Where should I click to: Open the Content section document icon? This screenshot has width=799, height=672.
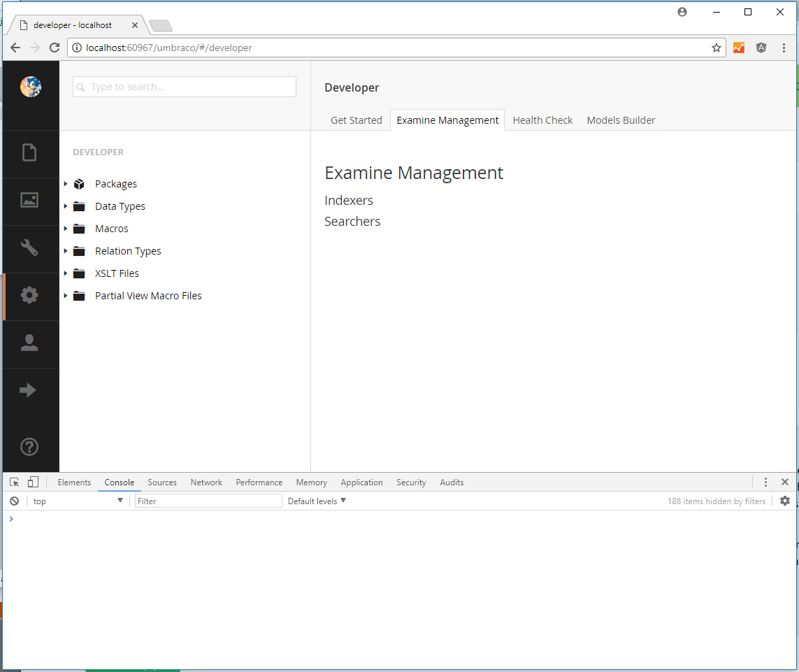[x=29, y=152]
